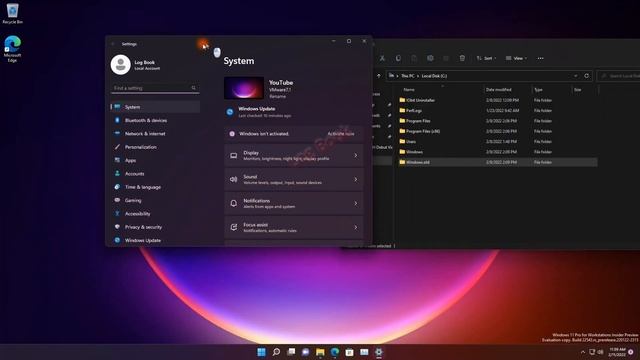Expand the address bar history dropdown
The image size is (640, 360).
pos(576,76)
